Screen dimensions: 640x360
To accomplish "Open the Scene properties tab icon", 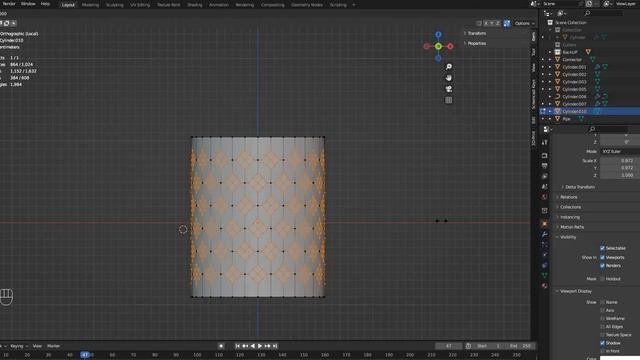I will 544,187.
